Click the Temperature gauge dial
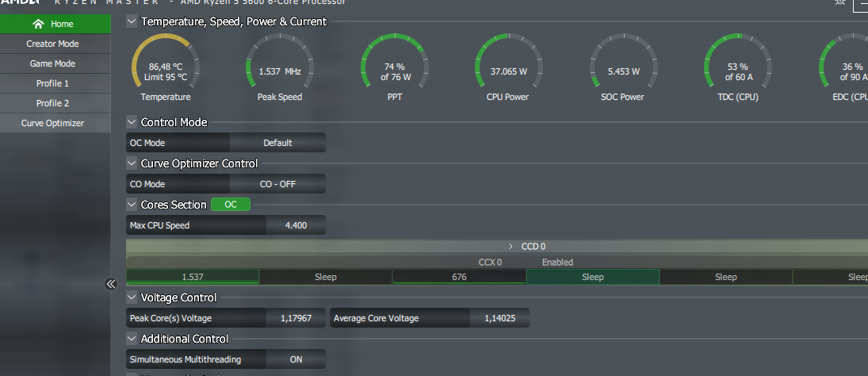 pos(165,71)
